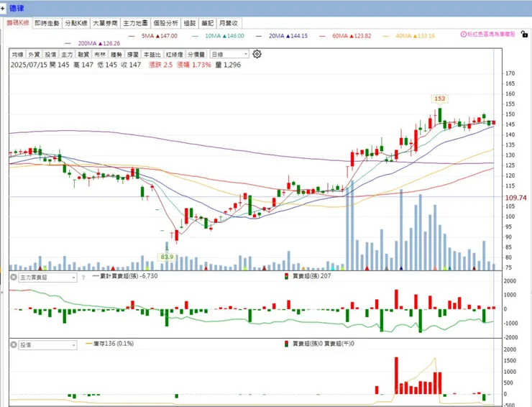The image size is (532, 407).
Task: Switch to the 大量券商 tab
Action: [x=105, y=23]
